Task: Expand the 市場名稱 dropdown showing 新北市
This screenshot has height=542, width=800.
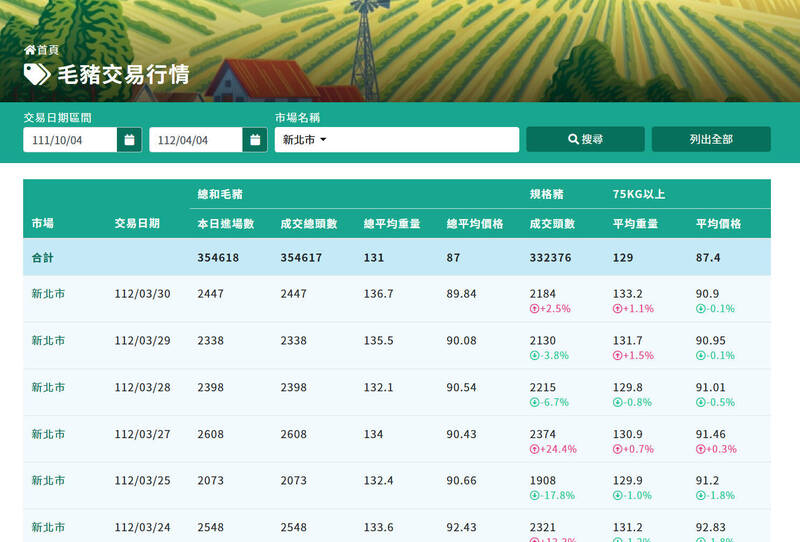Action: [x=398, y=140]
